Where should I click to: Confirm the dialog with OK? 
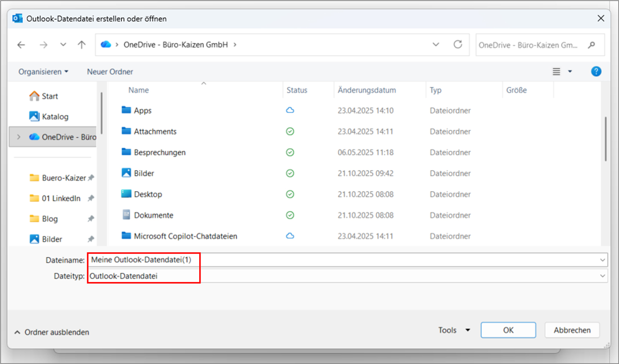[x=508, y=330]
